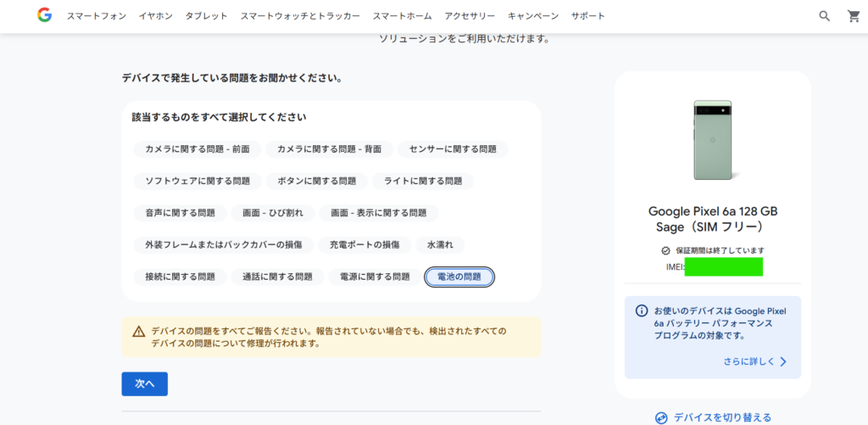868x425 pixels.
Task: Click 該当するものをすべて選択してください label
Action: click(220, 117)
